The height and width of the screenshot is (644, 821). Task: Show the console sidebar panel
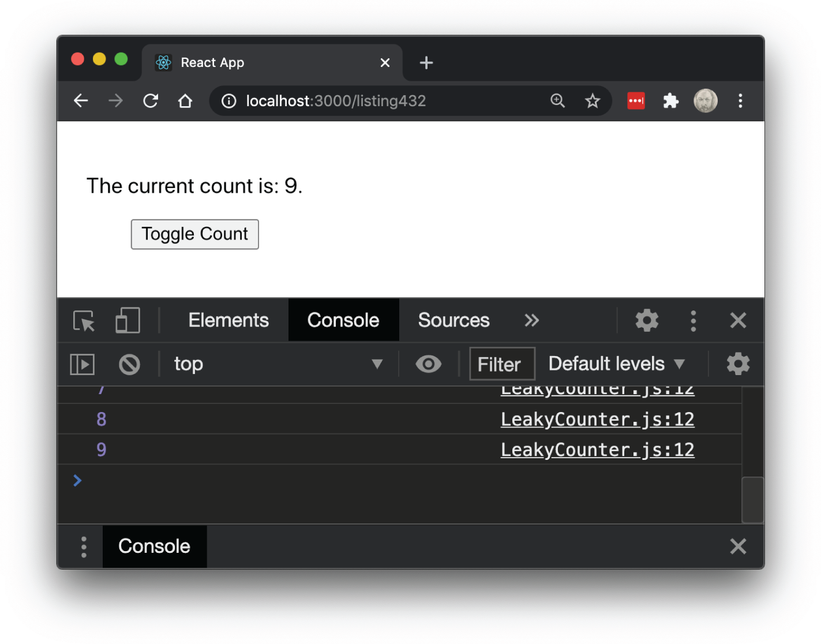point(82,364)
